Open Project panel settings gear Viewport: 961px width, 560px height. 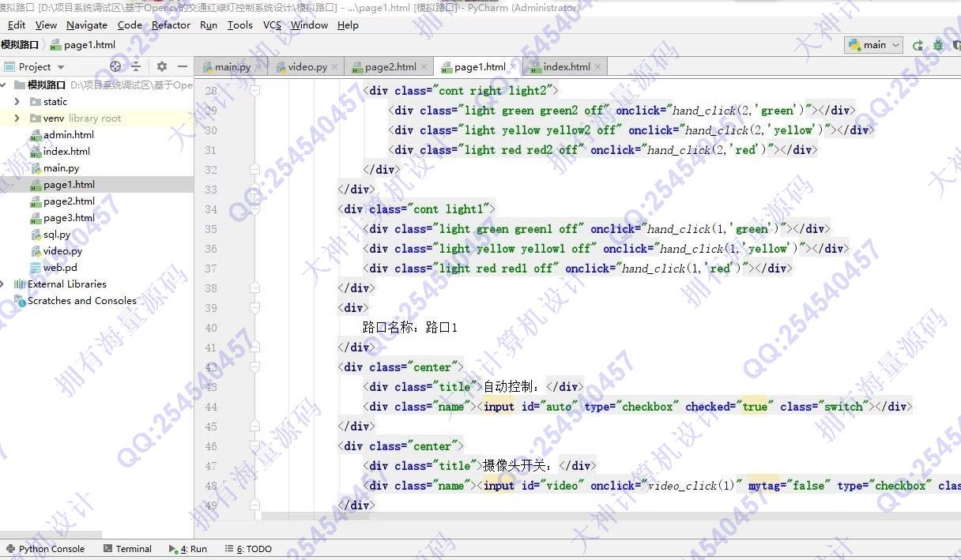point(162,66)
